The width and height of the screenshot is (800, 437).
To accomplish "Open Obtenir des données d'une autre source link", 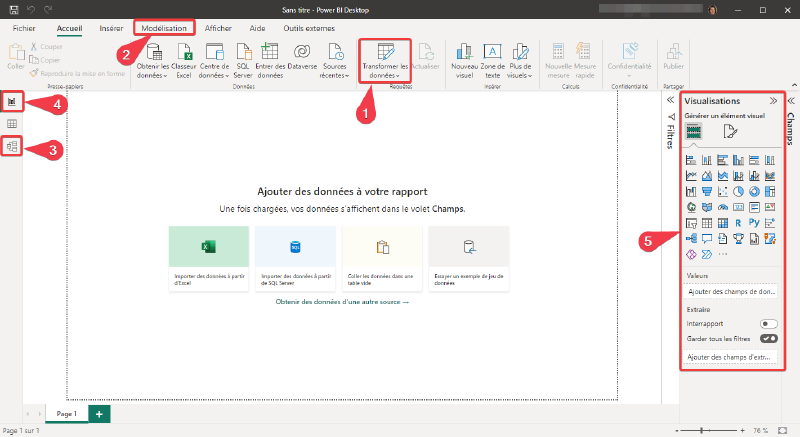I will 342,302.
